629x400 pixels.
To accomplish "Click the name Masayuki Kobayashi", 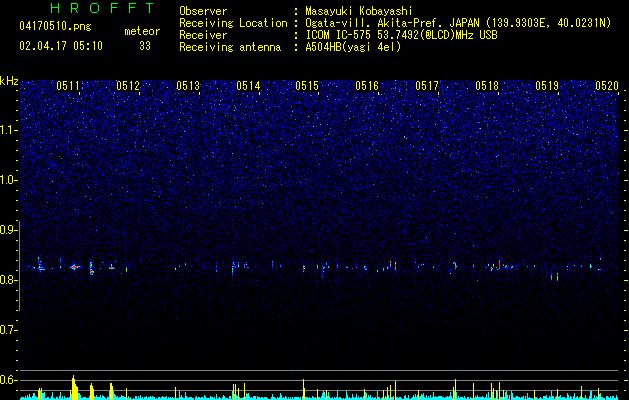I will 359,11.
